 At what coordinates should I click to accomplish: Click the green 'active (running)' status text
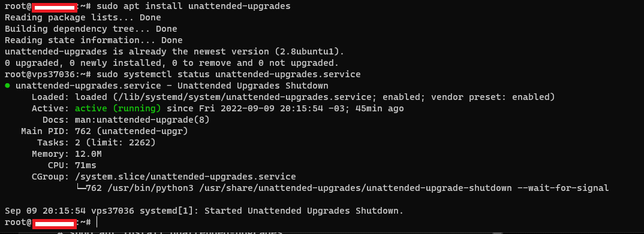coord(118,108)
